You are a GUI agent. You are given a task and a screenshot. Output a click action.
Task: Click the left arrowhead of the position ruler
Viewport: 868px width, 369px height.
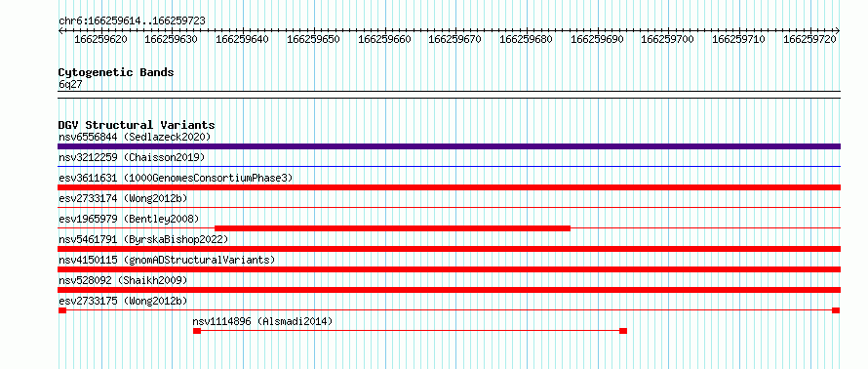point(60,30)
